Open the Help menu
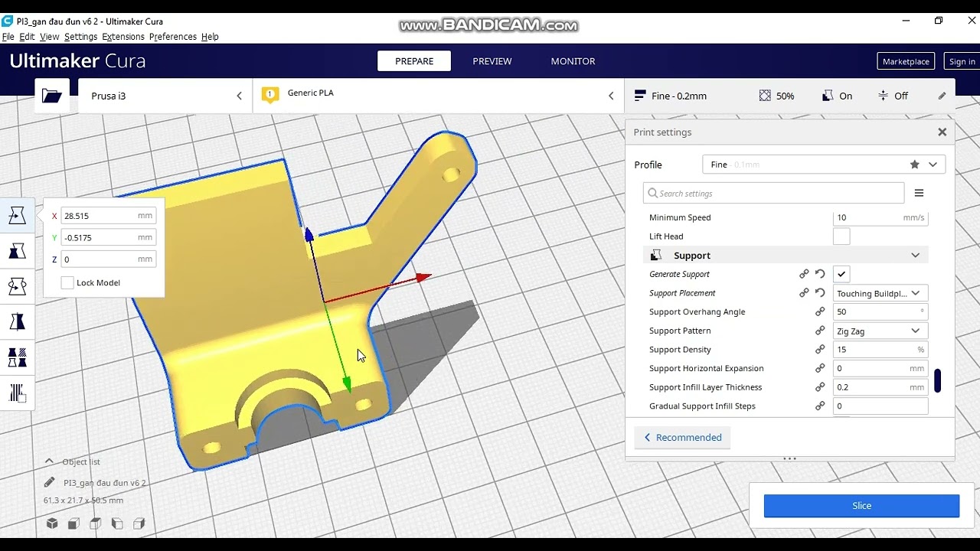Screen dimensions: 980x551 click(210, 37)
